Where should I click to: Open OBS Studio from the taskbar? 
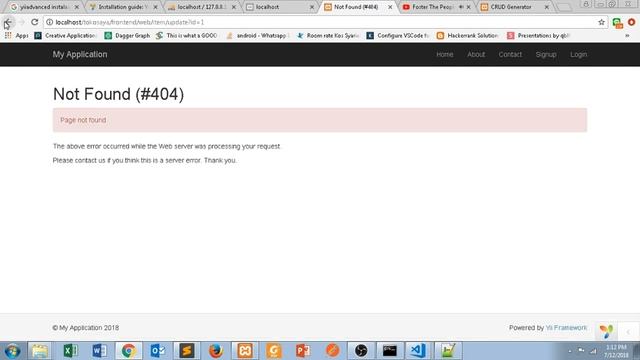361,351
